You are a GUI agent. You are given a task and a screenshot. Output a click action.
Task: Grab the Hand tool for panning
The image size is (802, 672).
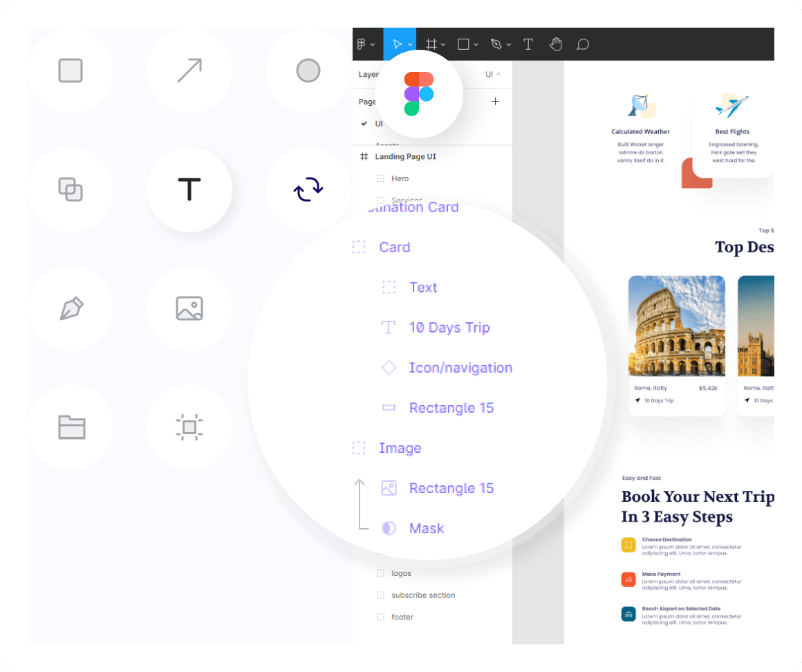[x=556, y=44]
